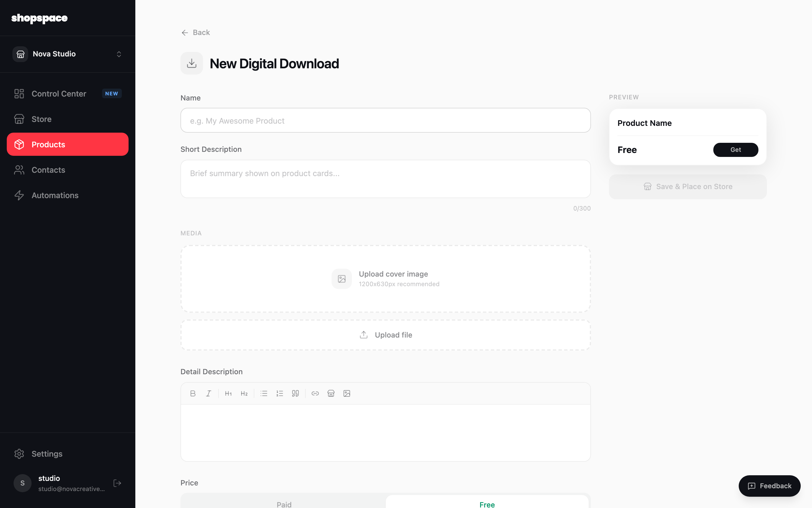
Task: Apply Heading 2 style
Action: pyautogui.click(x=244, y=393)
